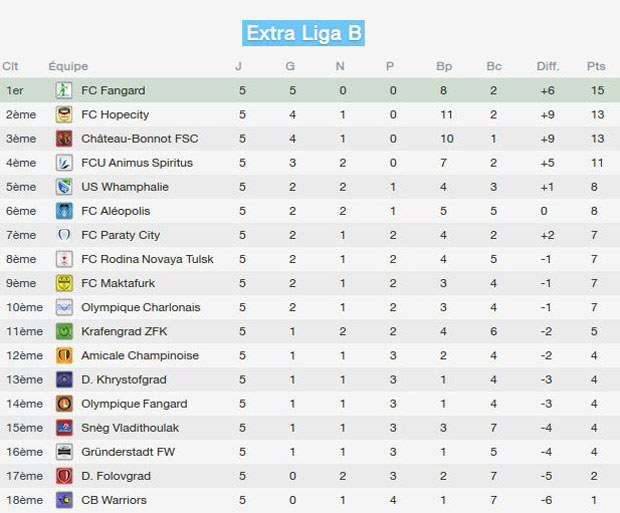Open FC Rodina Novaya Tulsk team page
Viewport: 620px width, 513px height.
click(x=147, y=259)
